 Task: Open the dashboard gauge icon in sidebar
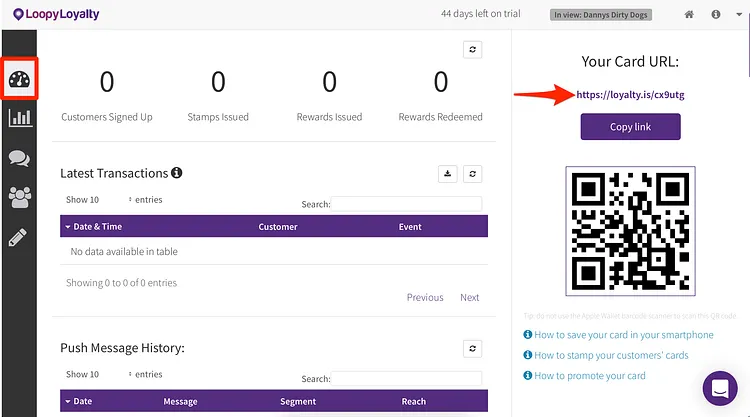[19, 79]
